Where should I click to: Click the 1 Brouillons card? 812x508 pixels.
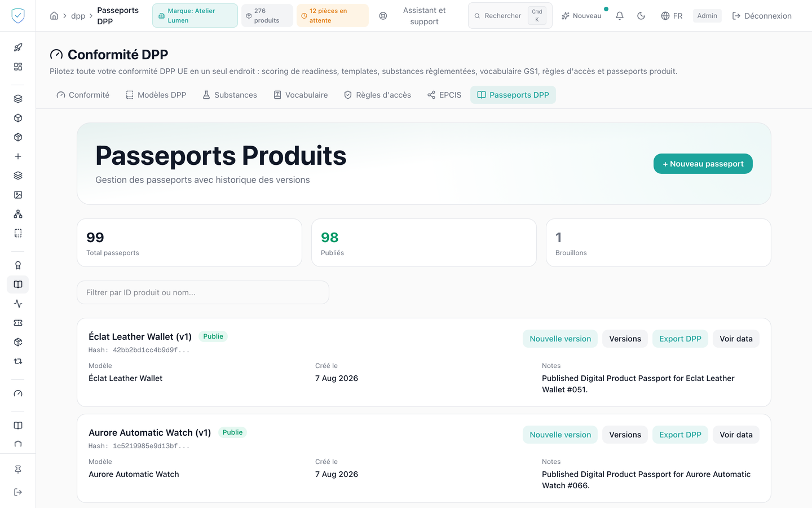659,243
